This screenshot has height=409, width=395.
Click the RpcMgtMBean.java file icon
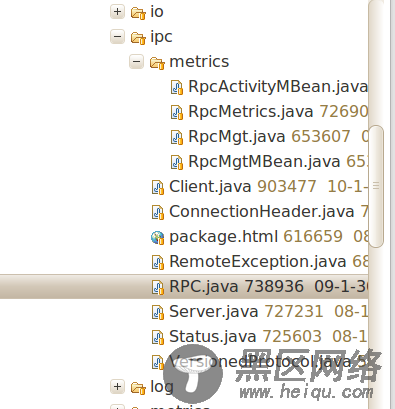177,162
